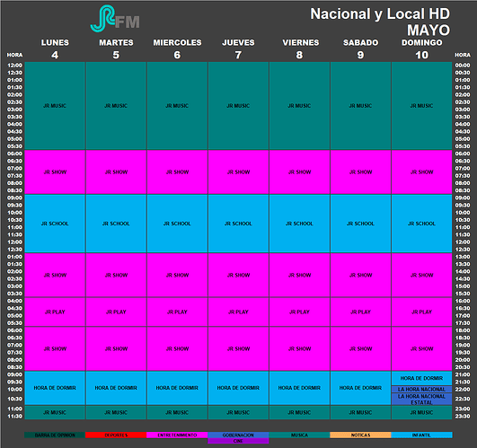Viewport: 477px width, 448px height.
Task: Select Tuesday JR PLAY block
Action: 116,312
